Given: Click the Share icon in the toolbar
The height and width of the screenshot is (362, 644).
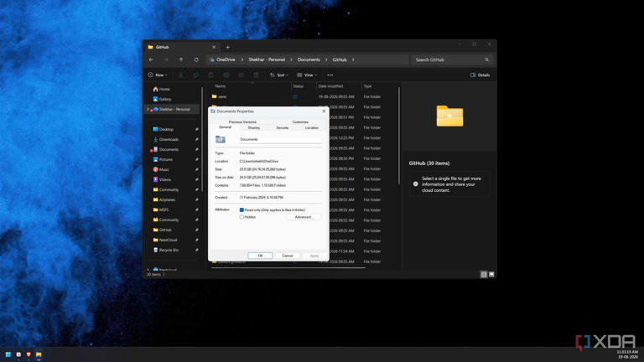Looking at the screenshot, I should point(241,75).
